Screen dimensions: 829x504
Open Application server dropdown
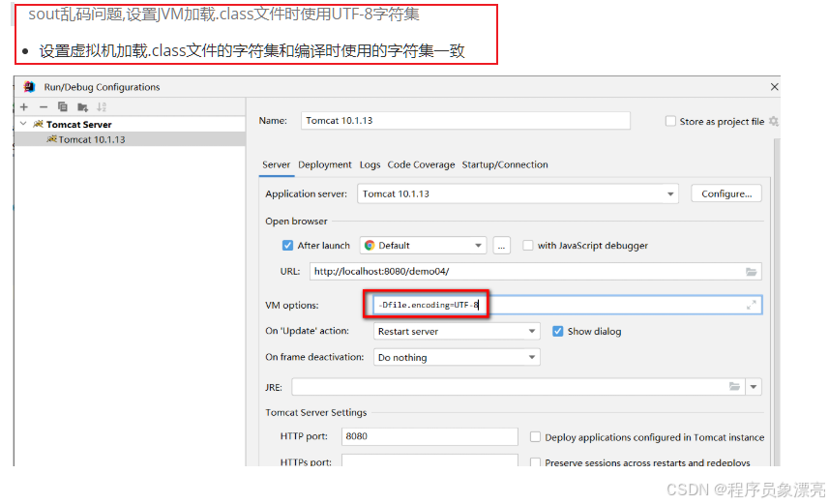pos(670,194)
